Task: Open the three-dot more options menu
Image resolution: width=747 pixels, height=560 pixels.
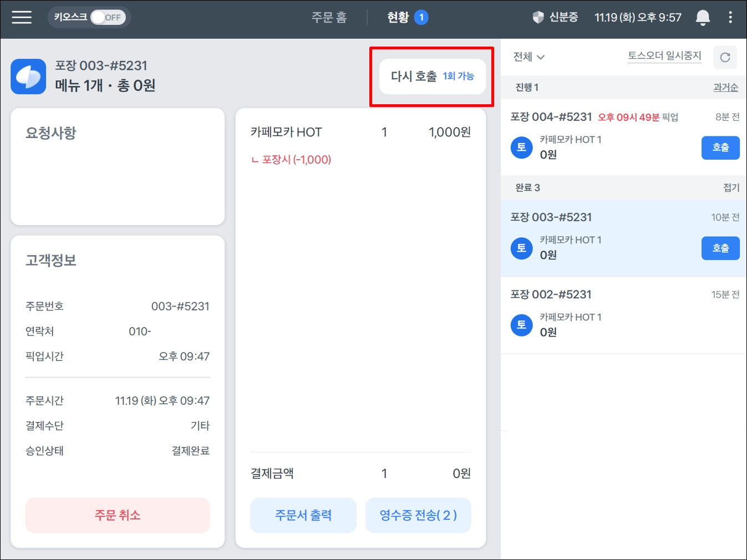Action: pos(730,17)
